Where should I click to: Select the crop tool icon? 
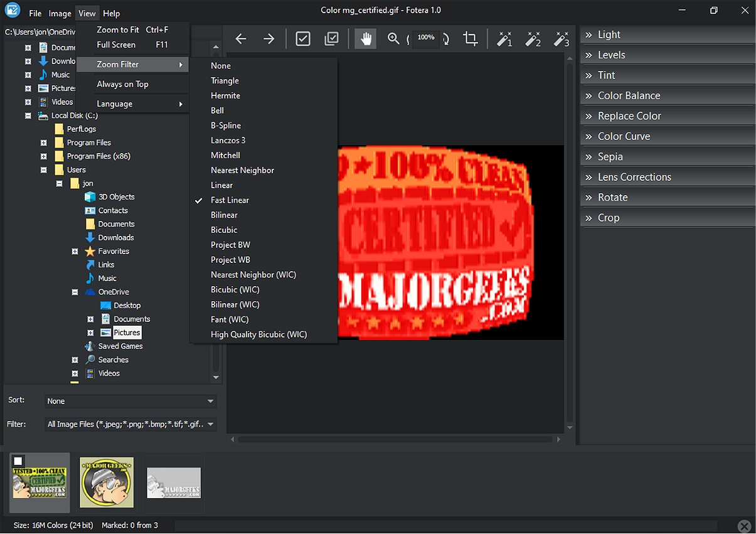point(471,39)
